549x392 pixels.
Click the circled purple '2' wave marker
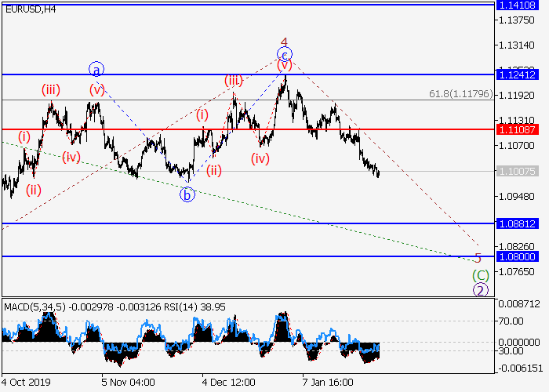[x=480, y=290]
